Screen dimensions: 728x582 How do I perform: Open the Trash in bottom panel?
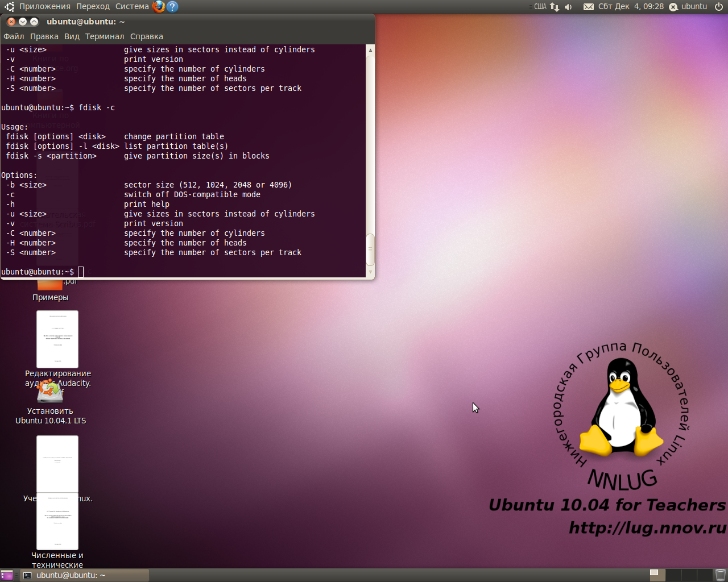(x=720, y=575)
